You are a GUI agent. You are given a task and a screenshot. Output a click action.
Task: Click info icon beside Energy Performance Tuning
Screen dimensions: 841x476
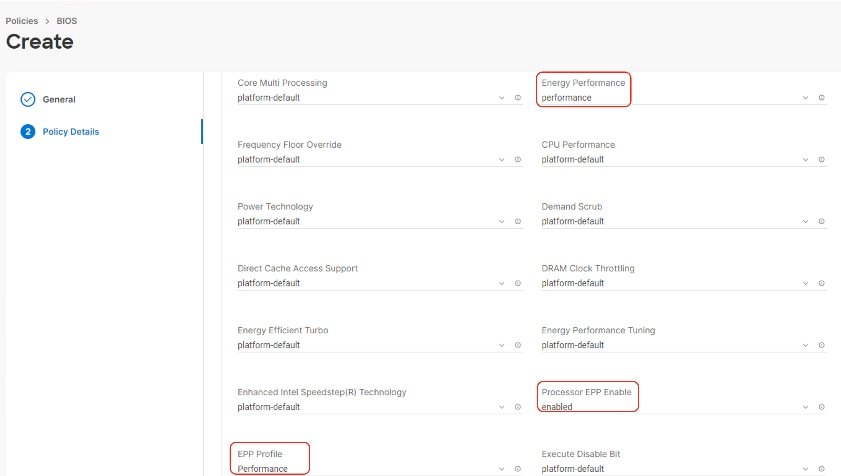tap(822, 346)
